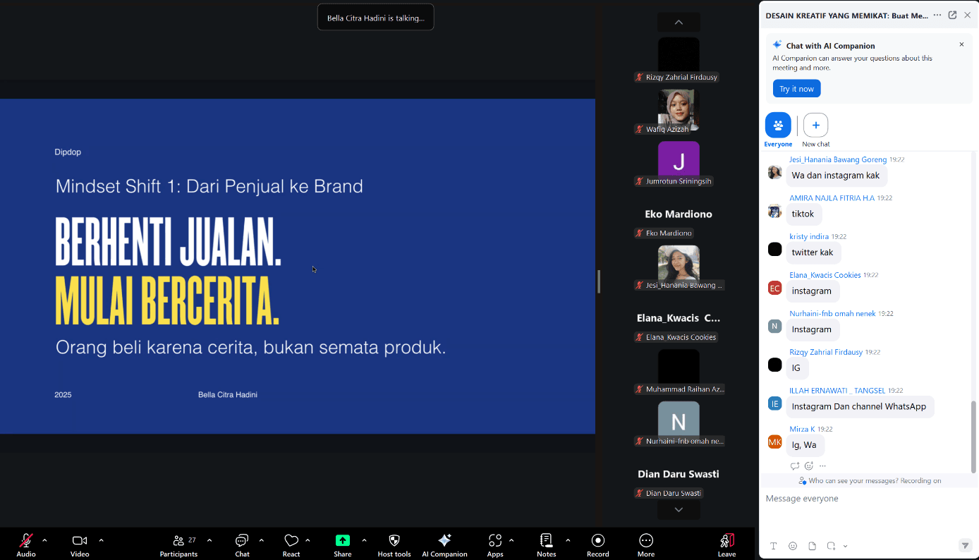
Task: Select the Everyone chat tab
Action: pos(778,126)
